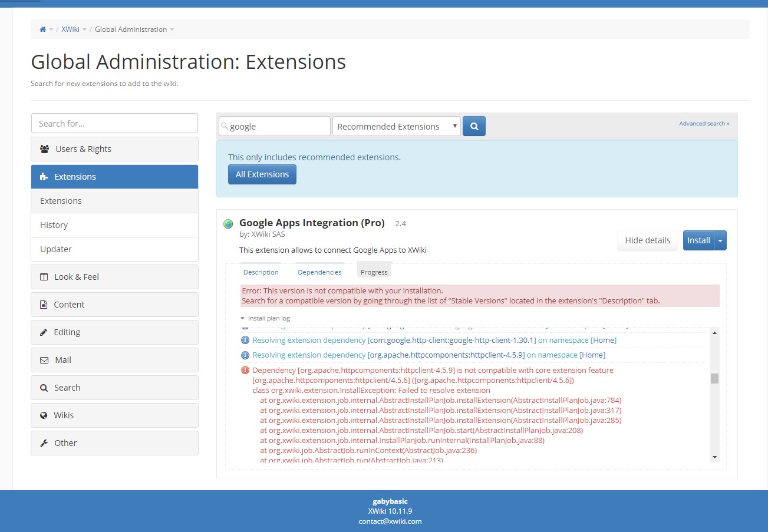Click the install log scrollbar thumb
This screenshot has height=532, width=768.
[714, 378]
